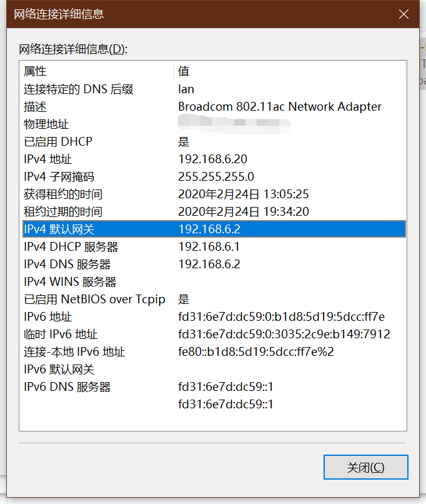Click the IPv4 DNS 服务器 row
The image size is (426, 504).
point(125,264)
